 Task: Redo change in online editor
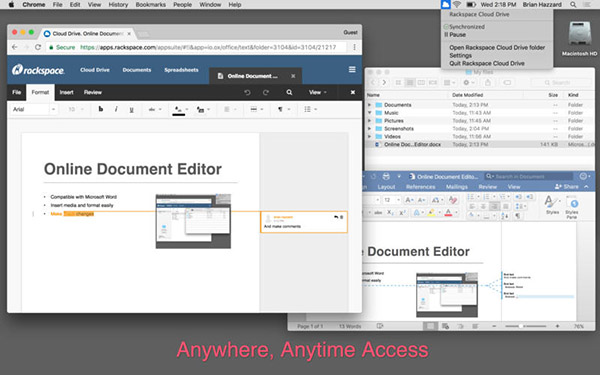coord(266,92)
